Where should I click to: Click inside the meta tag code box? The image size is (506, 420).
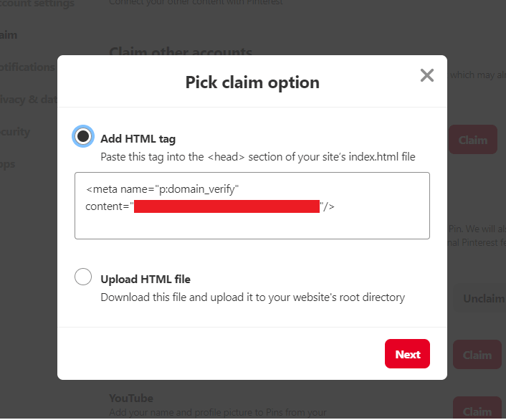252,224
